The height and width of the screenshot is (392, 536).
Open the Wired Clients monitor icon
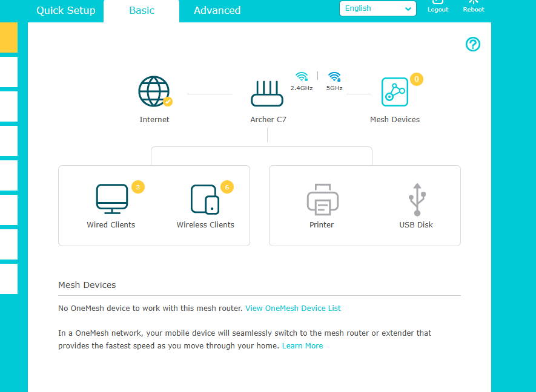(112, 199)
